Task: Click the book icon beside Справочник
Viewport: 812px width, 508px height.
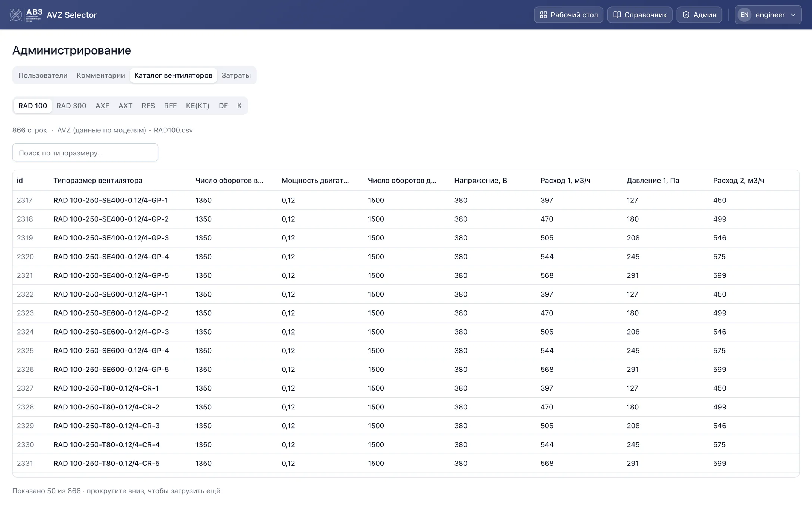Action: click(617, 15)
